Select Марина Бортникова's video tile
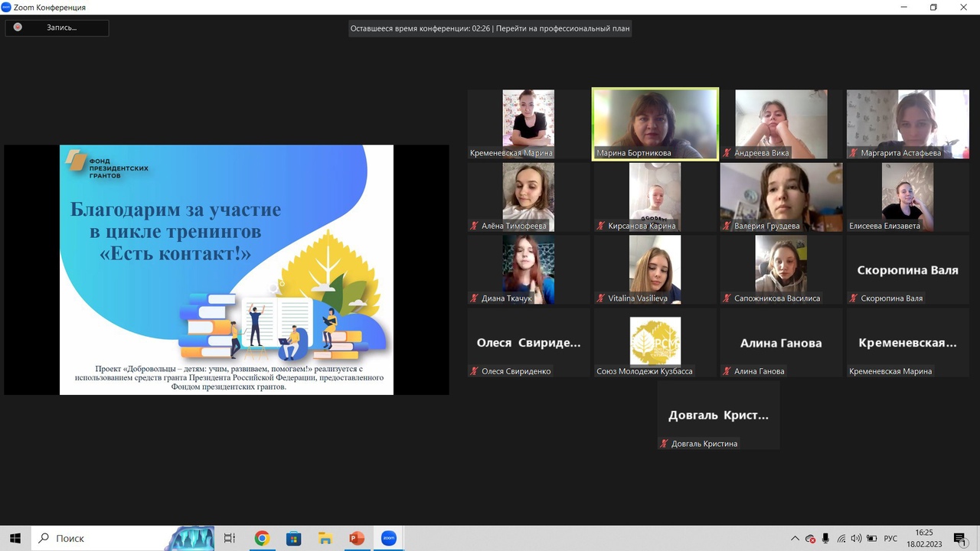This screenshot has height=551, width=980. (x=655, y=124)
